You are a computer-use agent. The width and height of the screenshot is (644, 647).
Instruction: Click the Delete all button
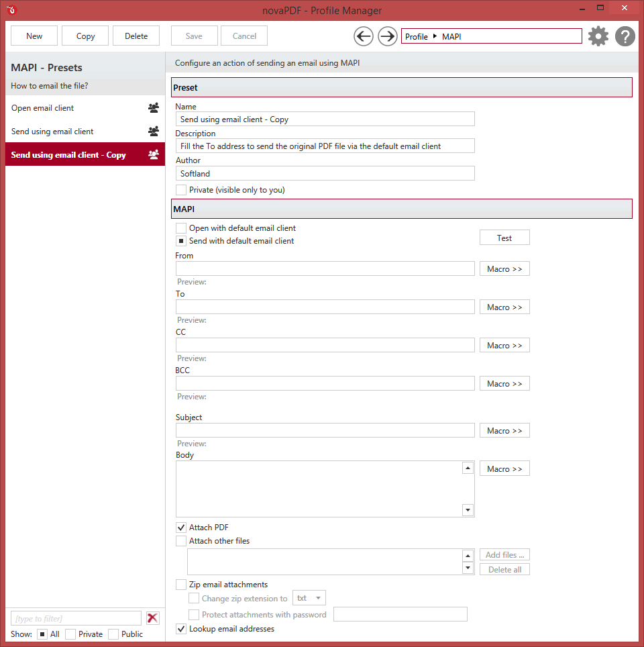504,569
